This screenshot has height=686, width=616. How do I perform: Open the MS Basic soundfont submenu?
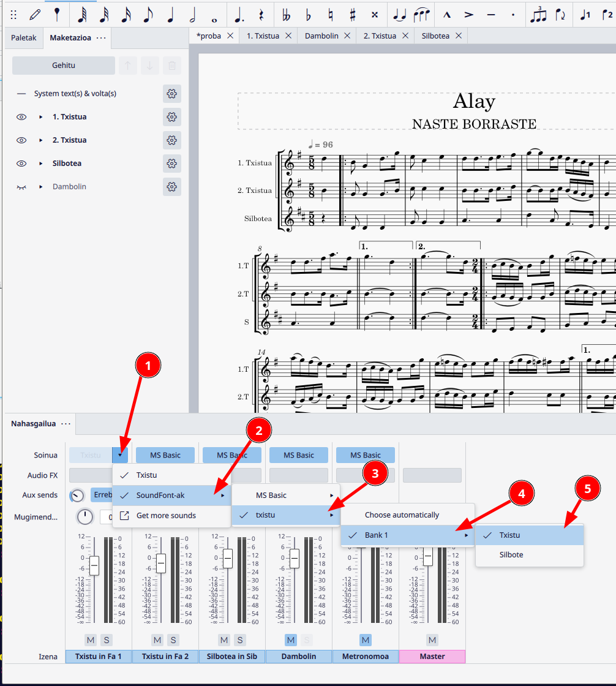click(x=285, y=496)
